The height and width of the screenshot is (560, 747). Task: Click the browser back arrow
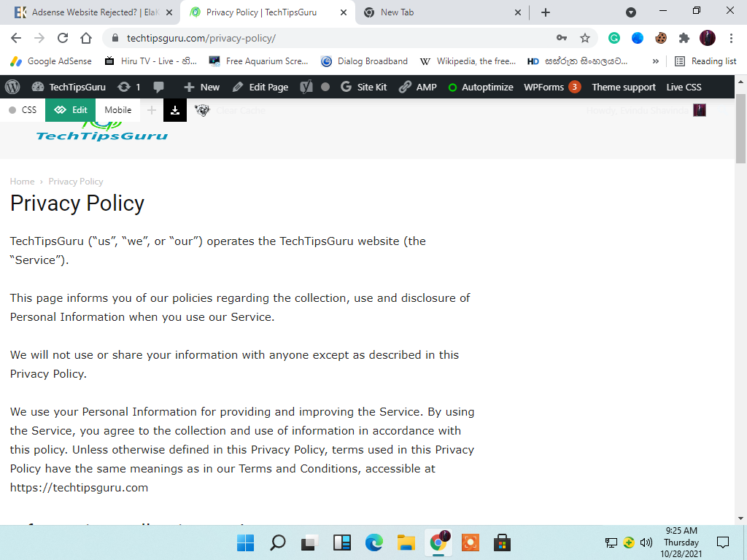pyautogui.click(x=16, y=38)
